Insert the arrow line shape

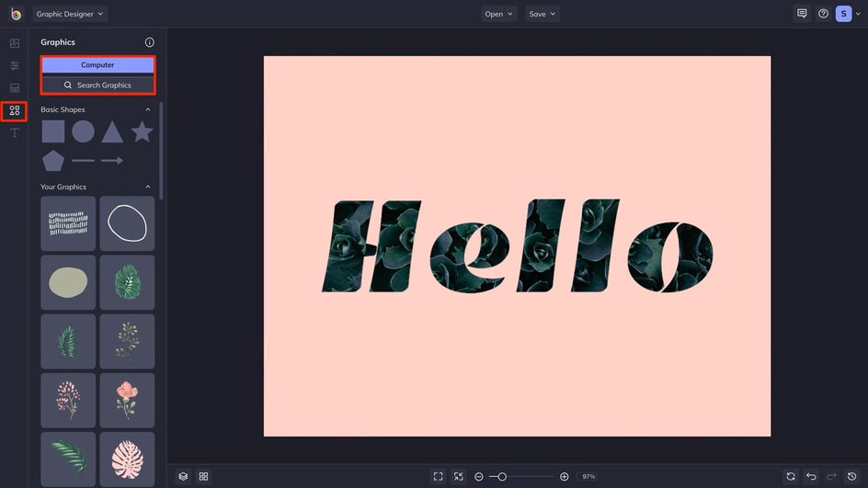click(112, 161)
